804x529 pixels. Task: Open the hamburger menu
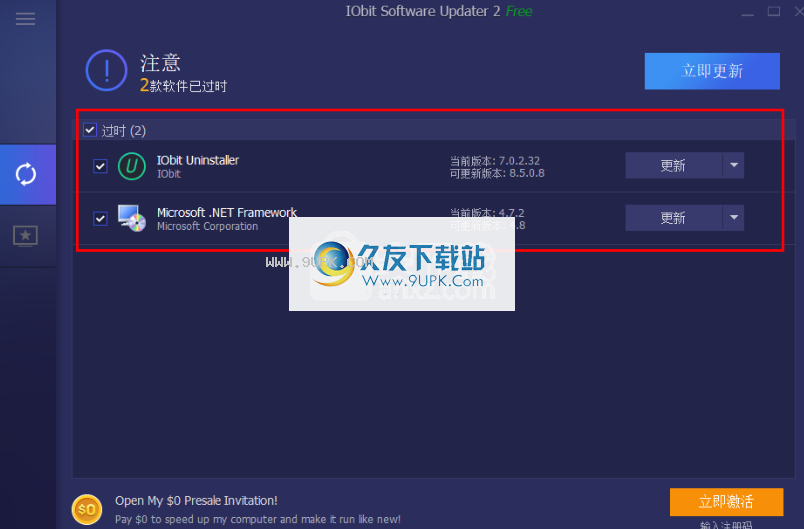[25, 19]
